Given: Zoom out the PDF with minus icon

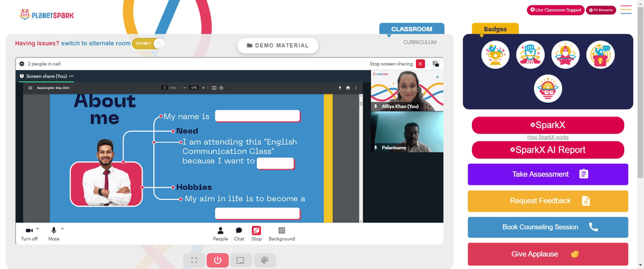Looking at the screenshot, I should pos(185,88).
